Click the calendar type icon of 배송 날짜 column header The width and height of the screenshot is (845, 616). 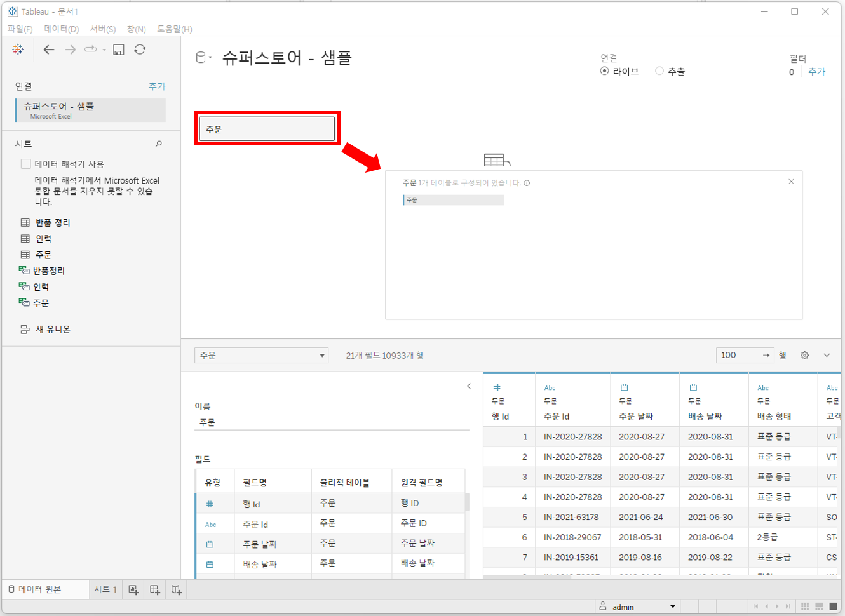pyautogui.click(x=693, y=387)
